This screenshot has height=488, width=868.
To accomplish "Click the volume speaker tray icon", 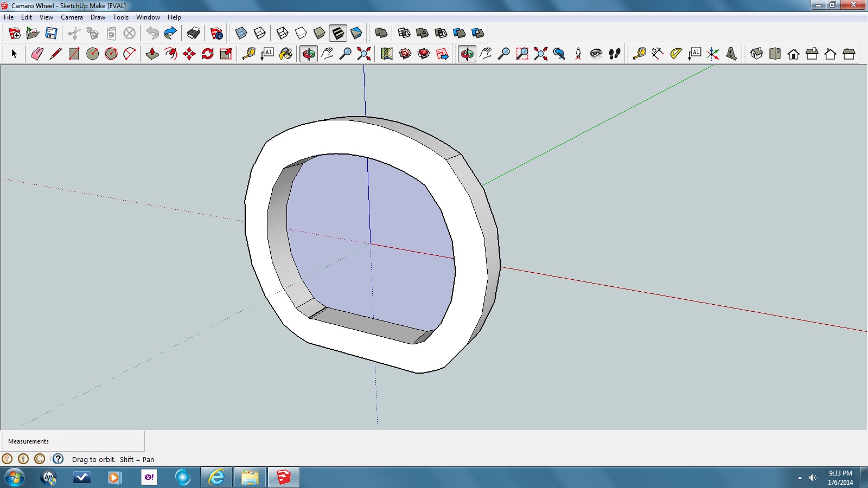I will pos(813,478).
